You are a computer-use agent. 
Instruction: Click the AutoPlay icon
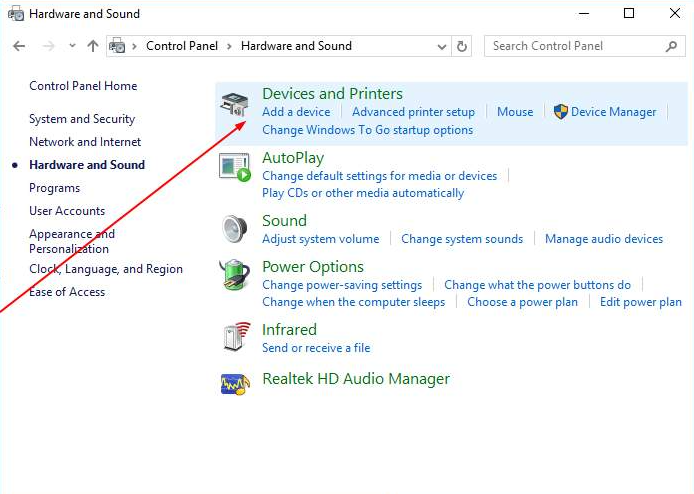234,167
